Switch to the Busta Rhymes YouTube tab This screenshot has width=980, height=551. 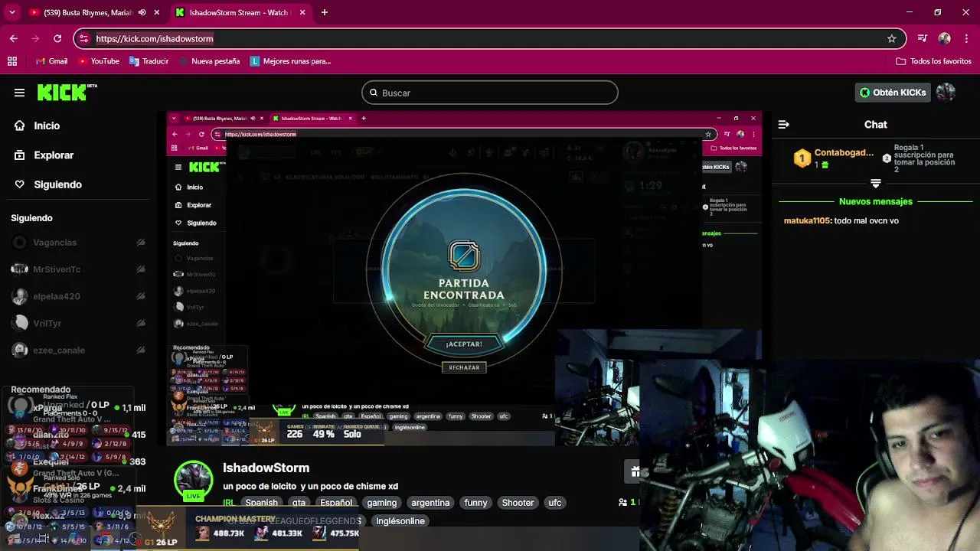coord(88,12)
